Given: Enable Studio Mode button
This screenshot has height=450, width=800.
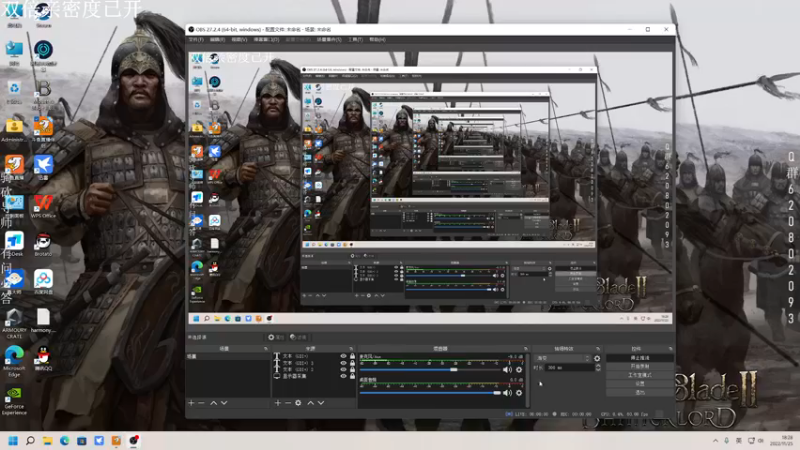Looking at the screenshot, I should tap(640, 376).
